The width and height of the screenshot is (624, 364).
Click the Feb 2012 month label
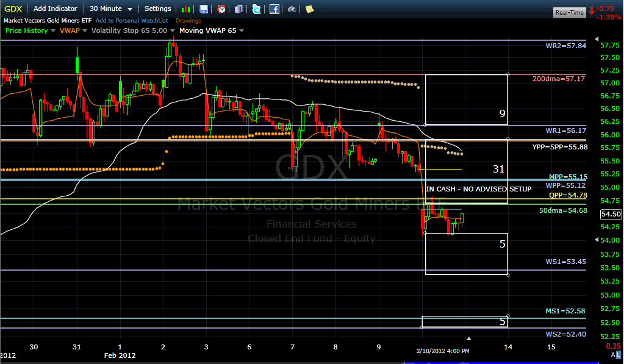tap(120, 355)
